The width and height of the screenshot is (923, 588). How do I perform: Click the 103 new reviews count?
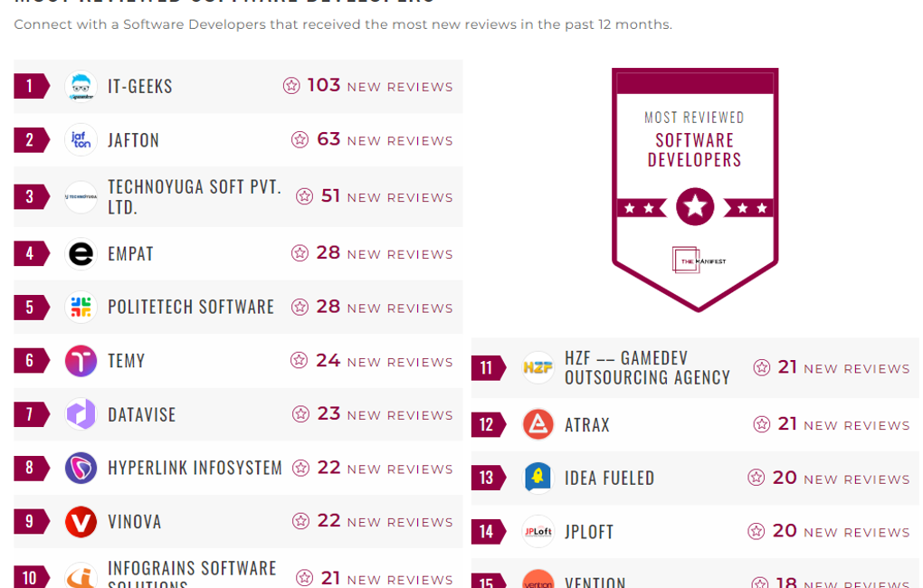tap(324, 85)
